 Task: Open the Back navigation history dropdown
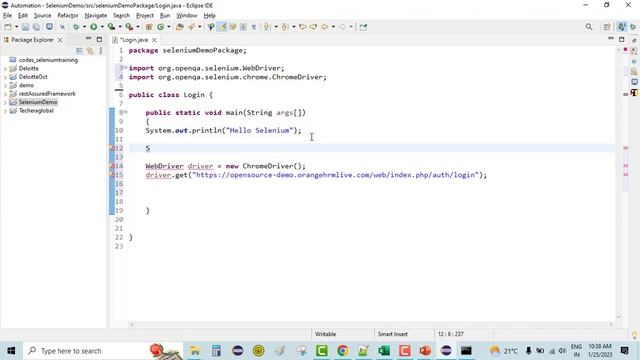click(333, 27)
